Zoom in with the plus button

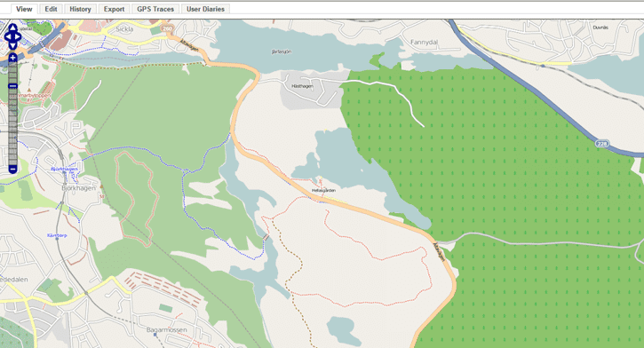(12, 58)
